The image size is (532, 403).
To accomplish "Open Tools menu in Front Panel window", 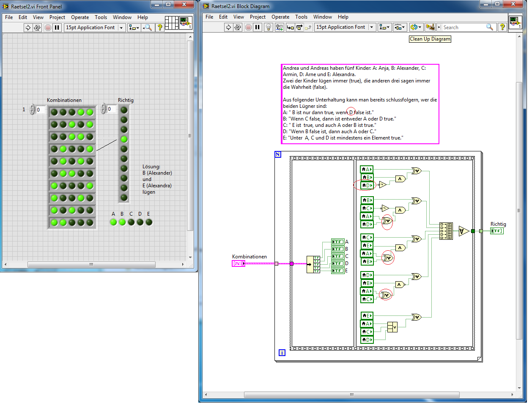I will coord(101,17).
